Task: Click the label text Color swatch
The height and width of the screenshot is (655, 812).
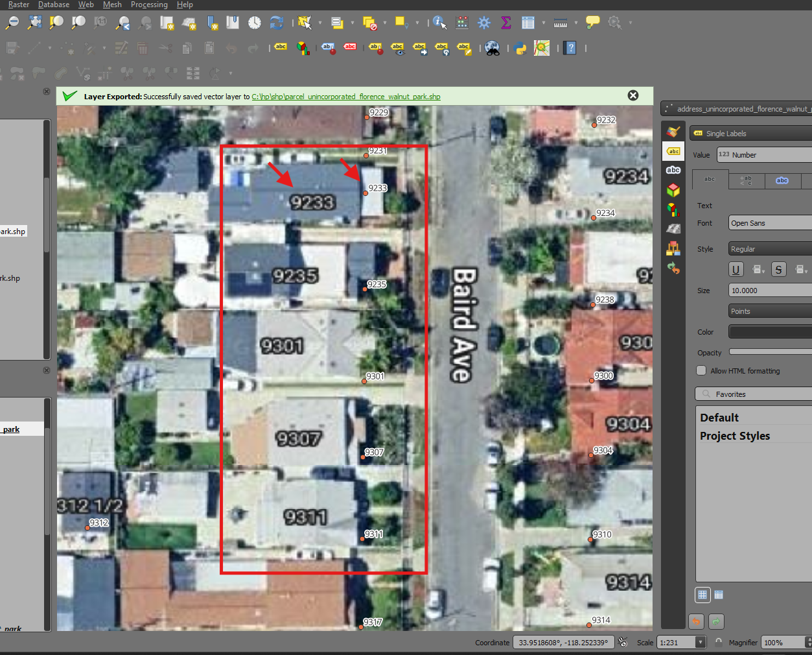Action: pyautogui.click(x=770, y=332)
